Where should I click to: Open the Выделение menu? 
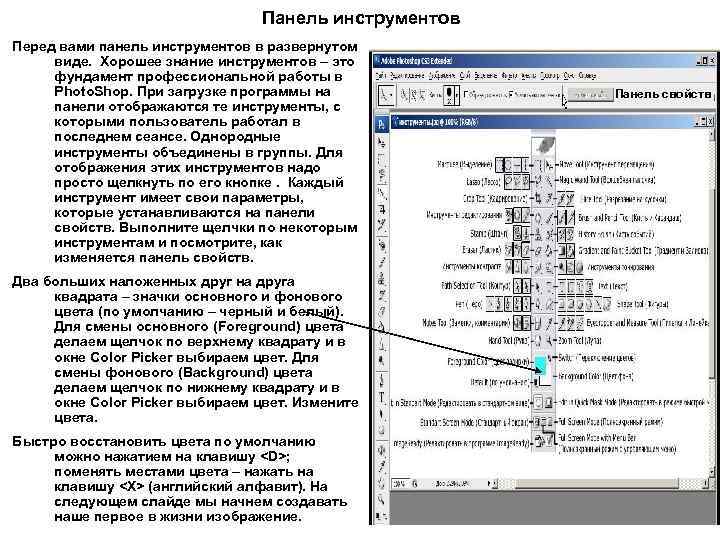click(x=486, y=75)
